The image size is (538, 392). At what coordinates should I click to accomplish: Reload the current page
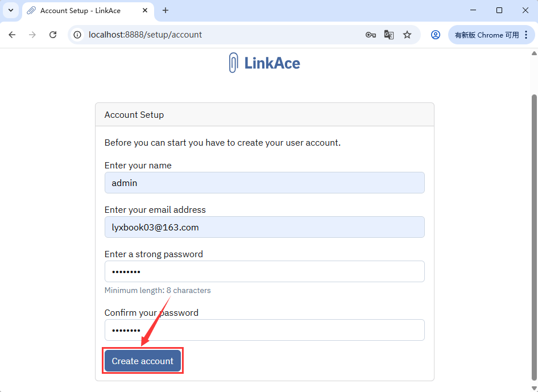53,35
